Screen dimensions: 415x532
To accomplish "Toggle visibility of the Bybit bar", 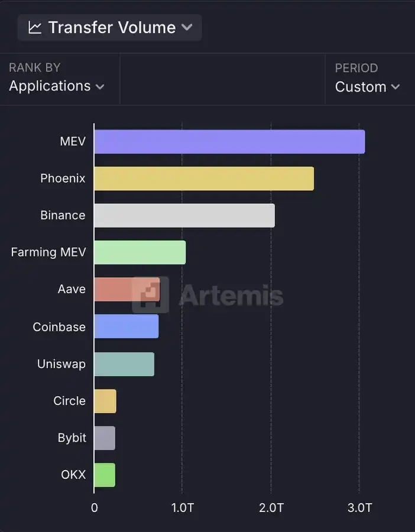I will pyautogui.click(x=104, y=437).
